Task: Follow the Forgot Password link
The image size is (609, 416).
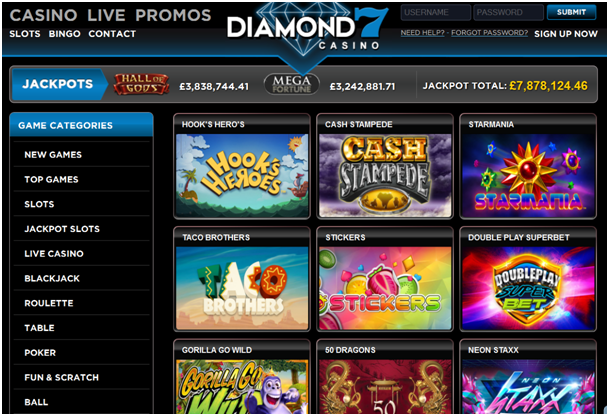Action: point(489,33)
